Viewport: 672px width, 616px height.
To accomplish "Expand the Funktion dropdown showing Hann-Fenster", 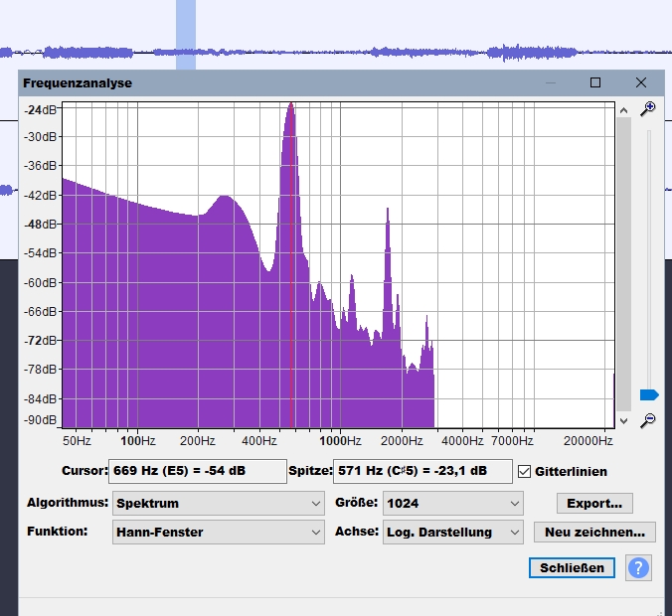I will click(x=218, y=533).
